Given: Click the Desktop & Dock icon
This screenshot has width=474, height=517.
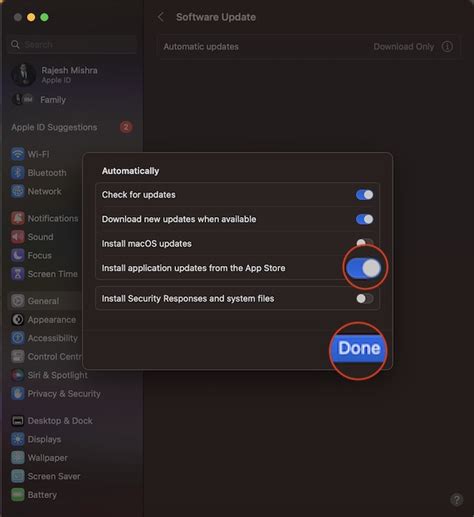Looking at the screenshot, I should pos(18,421).
